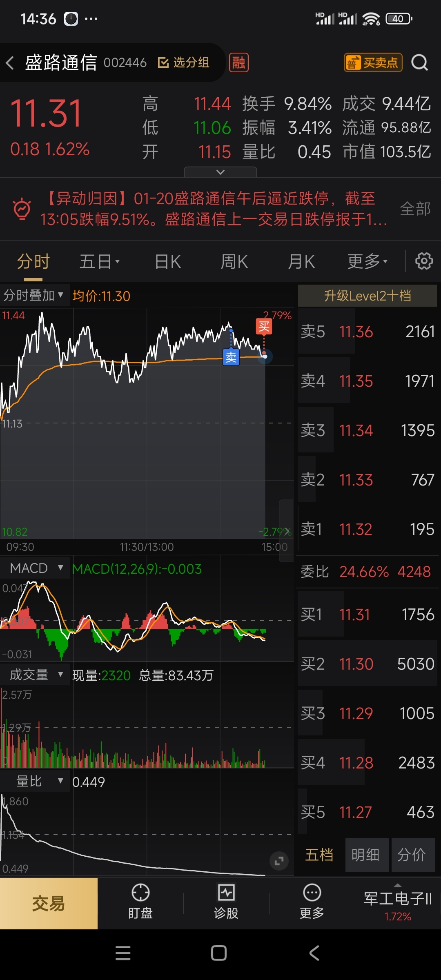The width and height of the screenshot is (441, 980).
Task: Switch to the 周K chart tab
Action: coord(234,261)
